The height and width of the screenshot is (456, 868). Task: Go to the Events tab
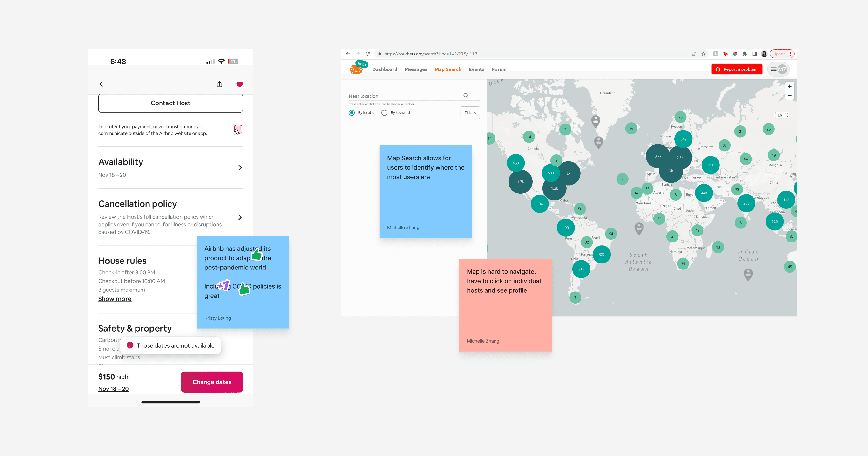(476, 69)
